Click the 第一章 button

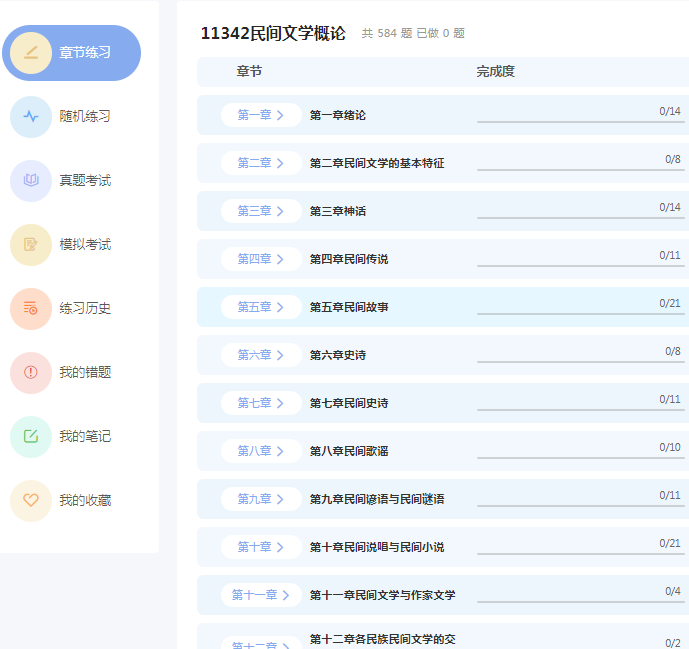261,115
